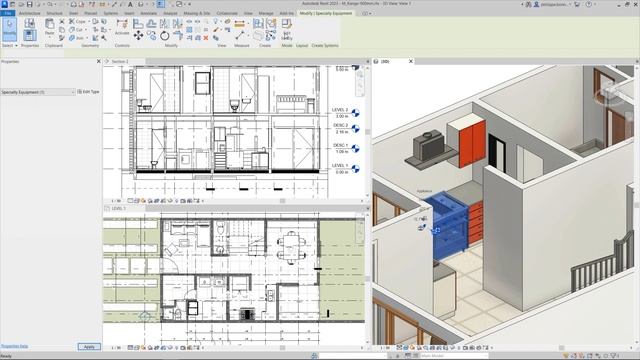Select the Align tool
Screen dimensions: 640x360
(x=138, y=24)
